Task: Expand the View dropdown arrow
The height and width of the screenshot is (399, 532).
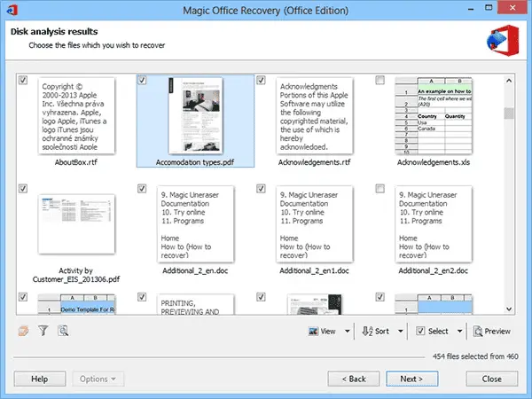Action: coord(347,331)
